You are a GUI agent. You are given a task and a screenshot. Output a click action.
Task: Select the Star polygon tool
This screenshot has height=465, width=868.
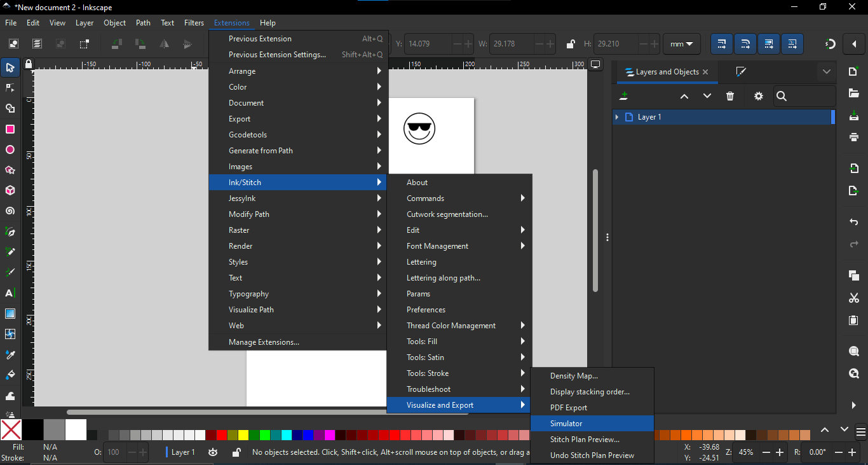[10, 170]
